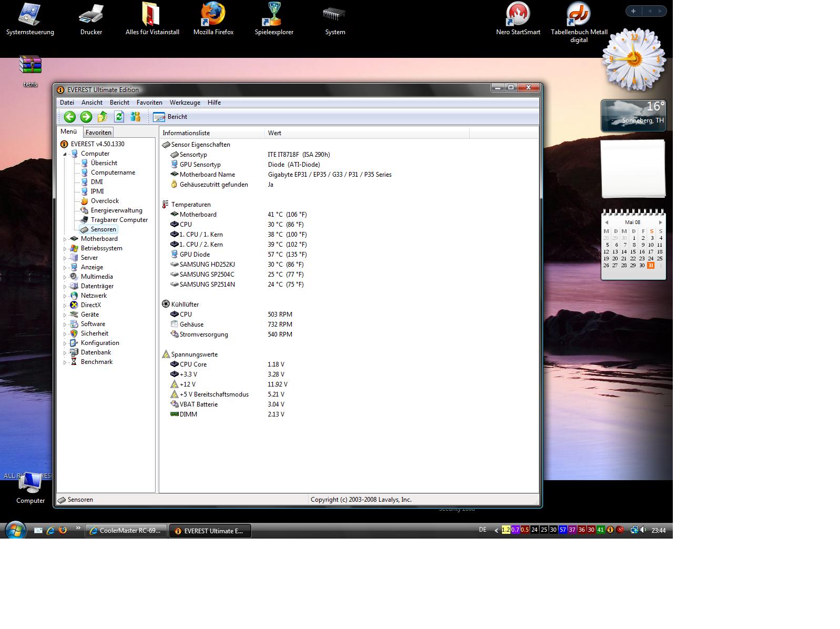The height and width of the screenshot is (629, 840).
Task: Open the Drucker desktop icon
Action: coord(91,19)
